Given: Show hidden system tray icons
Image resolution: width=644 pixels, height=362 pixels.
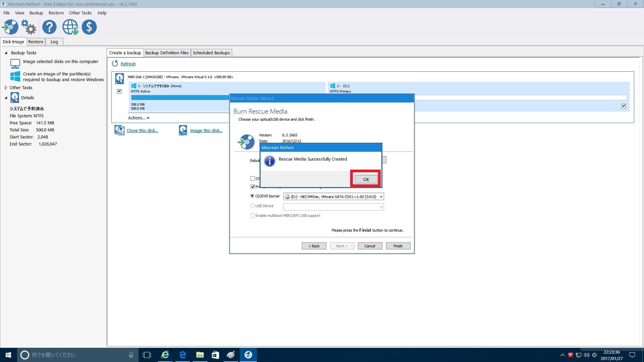Looking at the screenshot, I should point(562,355).
